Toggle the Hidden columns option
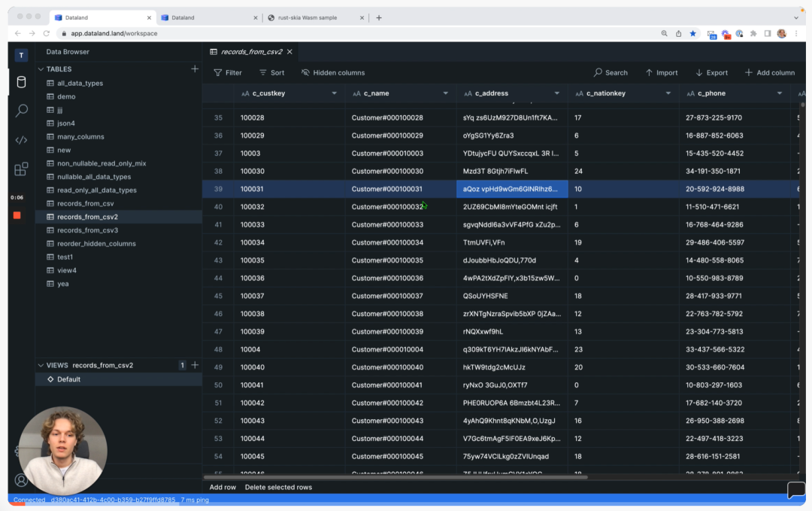 click(332, 73)
